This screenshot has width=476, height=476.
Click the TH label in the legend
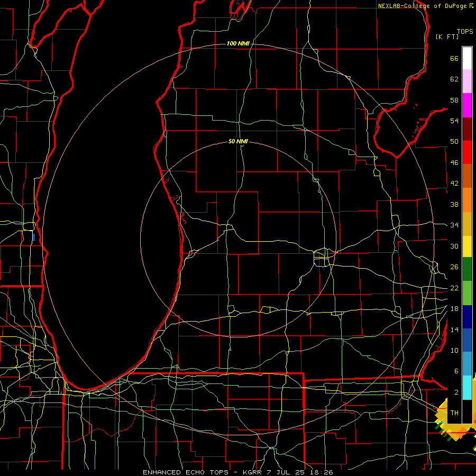pos(454,413)
